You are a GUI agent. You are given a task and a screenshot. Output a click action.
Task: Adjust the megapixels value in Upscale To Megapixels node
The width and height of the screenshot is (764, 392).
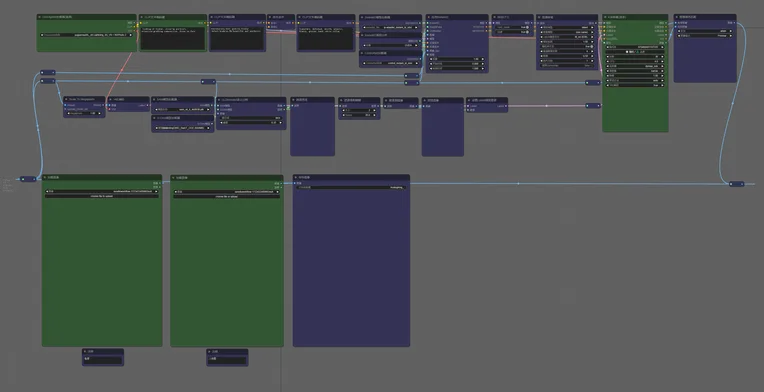coord(84,113)
